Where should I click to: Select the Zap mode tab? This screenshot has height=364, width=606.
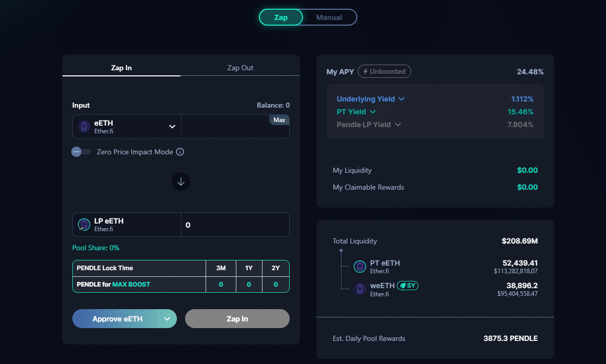click(280, 17)
